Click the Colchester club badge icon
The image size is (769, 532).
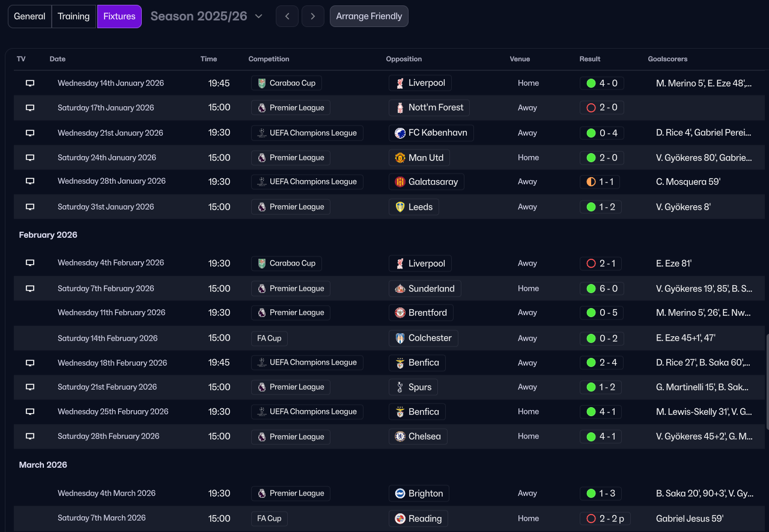(400, 338)
